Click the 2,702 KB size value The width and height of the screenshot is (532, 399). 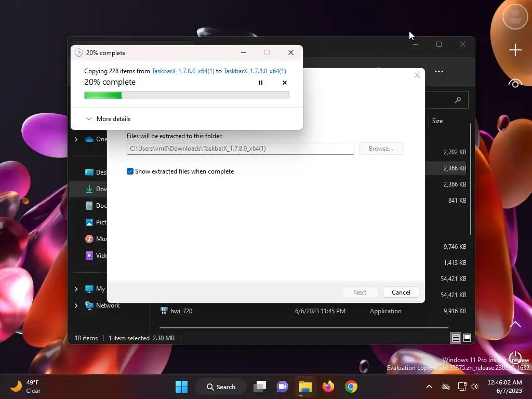[x=455, y=152]
